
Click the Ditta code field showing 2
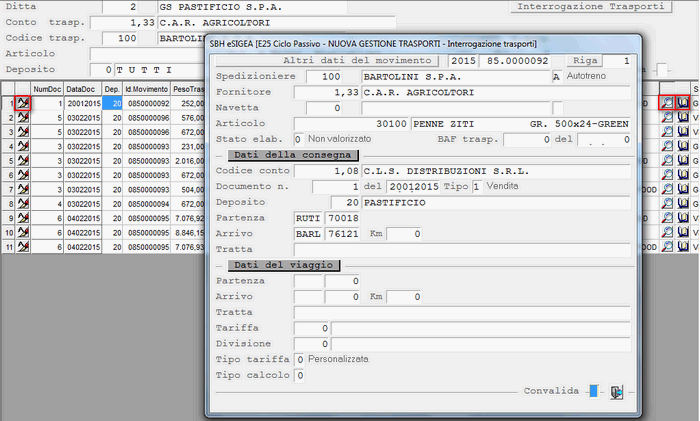(121, 7)
